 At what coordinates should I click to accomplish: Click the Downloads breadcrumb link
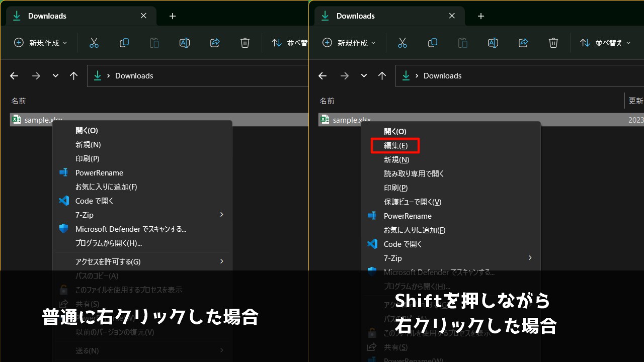coord(134,75)
